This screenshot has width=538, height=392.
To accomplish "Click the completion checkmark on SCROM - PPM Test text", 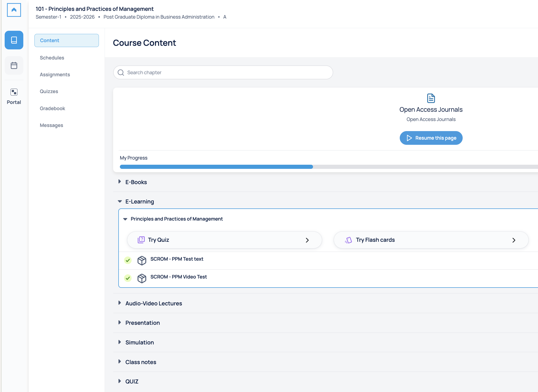I will (x=128, y=260).
